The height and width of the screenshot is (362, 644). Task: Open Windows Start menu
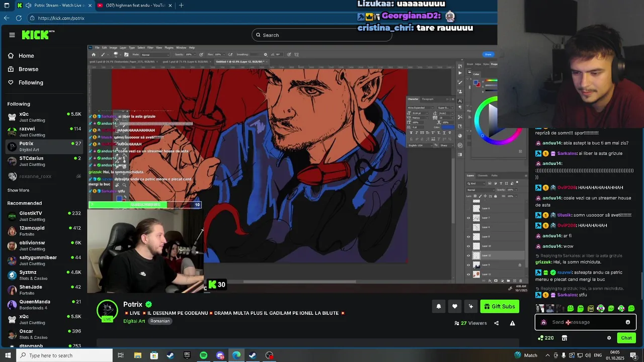[7, 355]
